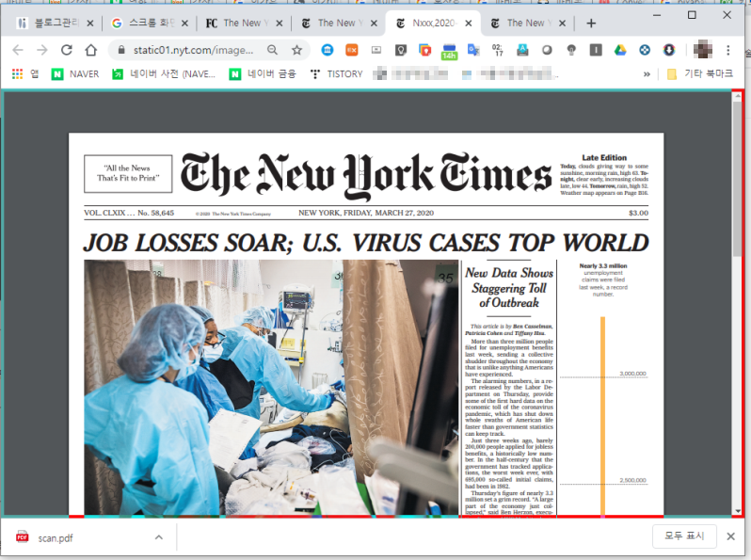Close the Nxxx,2020 tab

pyautogui.click(x=469, y=23)
